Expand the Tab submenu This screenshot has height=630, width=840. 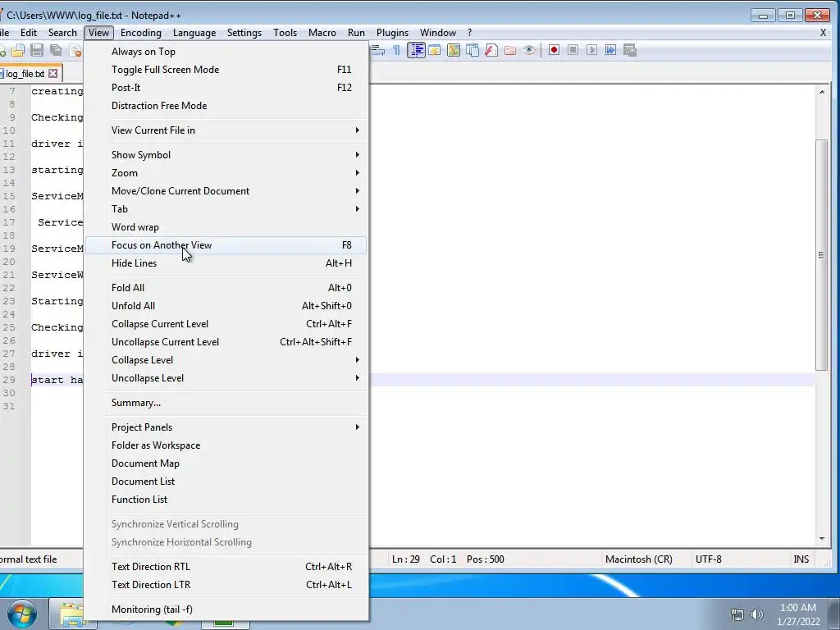(226, 209)
